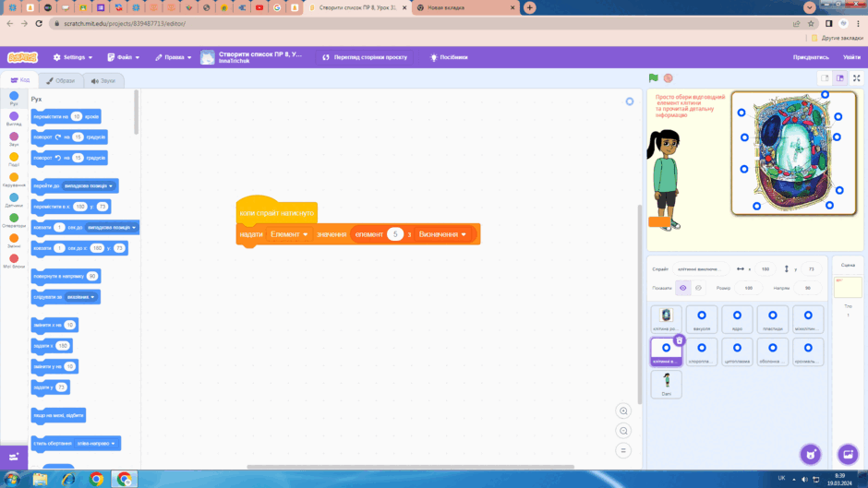Image resolution: width=868 pixels, height=488 pixels.
Task: Select the Мої блоки category
Action: (x=14, y=262)
